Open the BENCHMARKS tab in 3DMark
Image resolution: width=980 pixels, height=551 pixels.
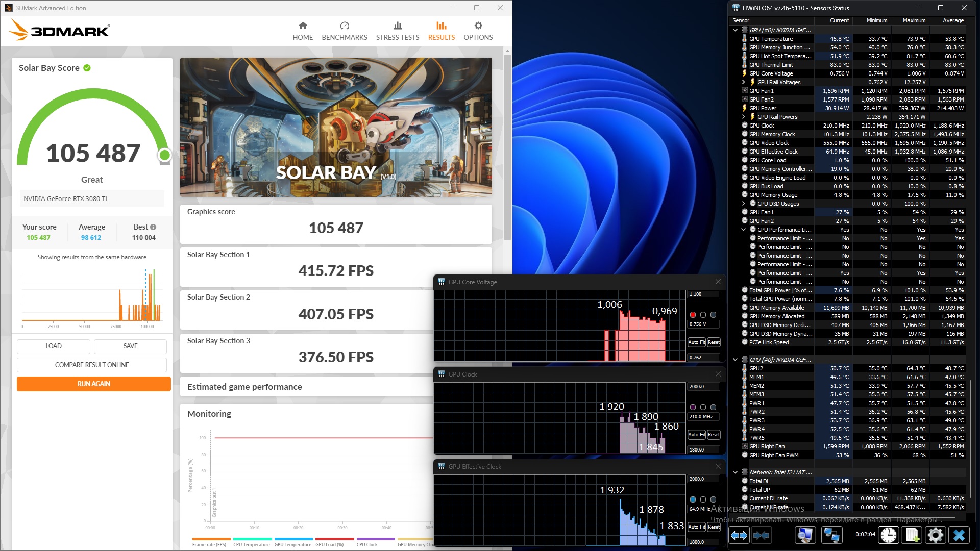[x=344, y=31]
